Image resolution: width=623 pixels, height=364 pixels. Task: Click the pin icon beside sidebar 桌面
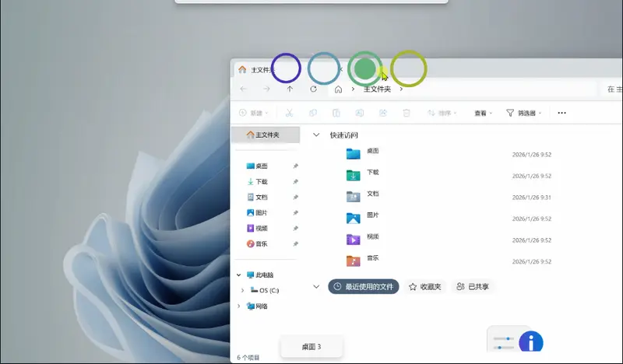pyautogui.click(x=296, y=166)
